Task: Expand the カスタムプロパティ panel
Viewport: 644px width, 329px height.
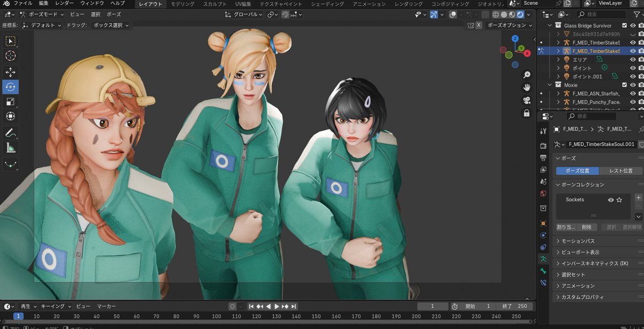Action: click(x=598, y=297)
